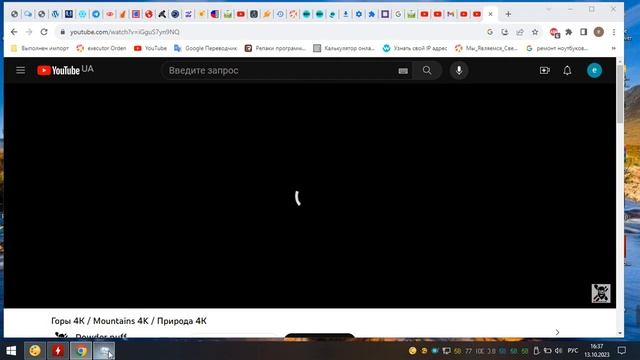Start voice search with microphone
The height and width of the screenshot is (360, 640).
[x=459, y=70]
